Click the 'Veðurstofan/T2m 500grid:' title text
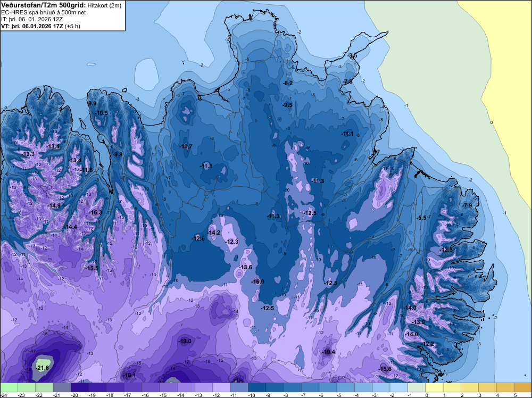The image size is (532, 398). tap(44, 5)
